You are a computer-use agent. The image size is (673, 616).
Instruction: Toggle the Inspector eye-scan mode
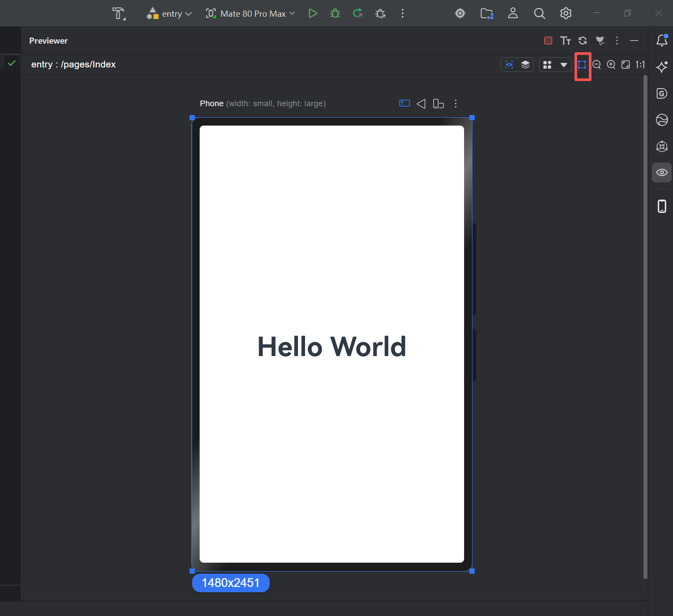pyautogui.click(x=509, y=65)
